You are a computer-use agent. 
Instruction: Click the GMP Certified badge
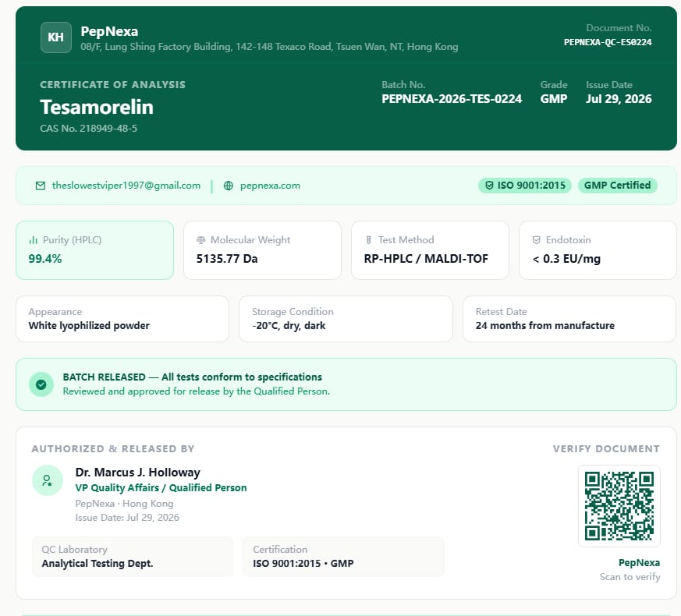click(617, 186)
